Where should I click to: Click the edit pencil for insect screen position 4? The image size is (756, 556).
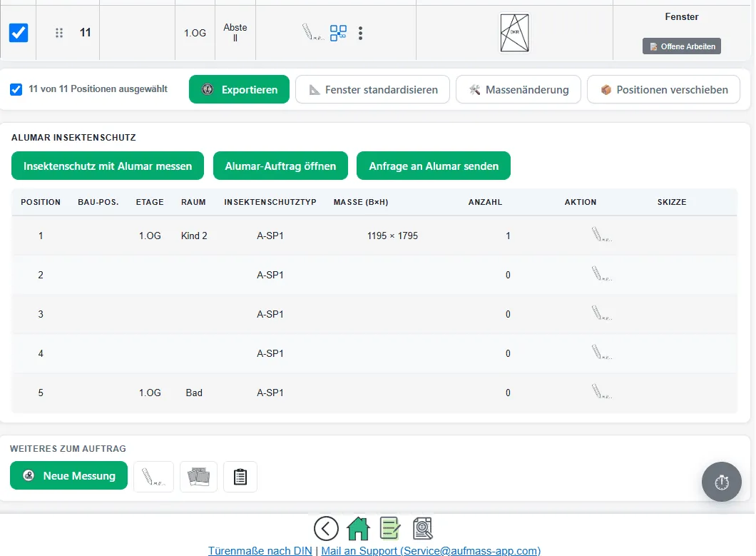pyautogui.click(x=601, y=353)
